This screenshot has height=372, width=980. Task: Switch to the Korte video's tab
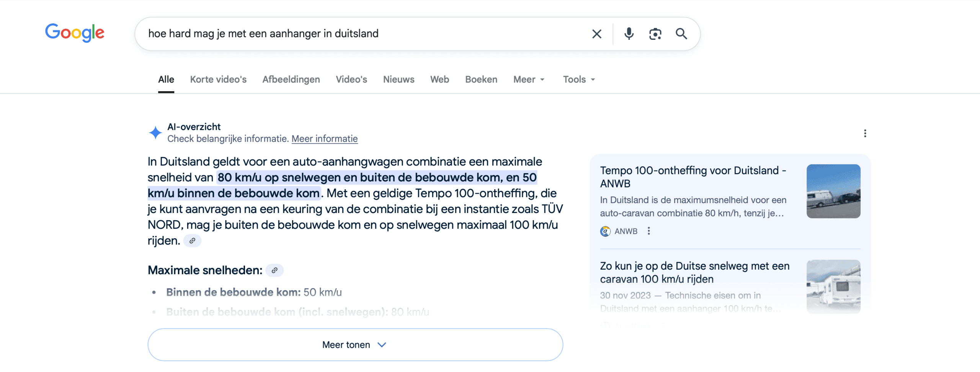click(218, 79)
